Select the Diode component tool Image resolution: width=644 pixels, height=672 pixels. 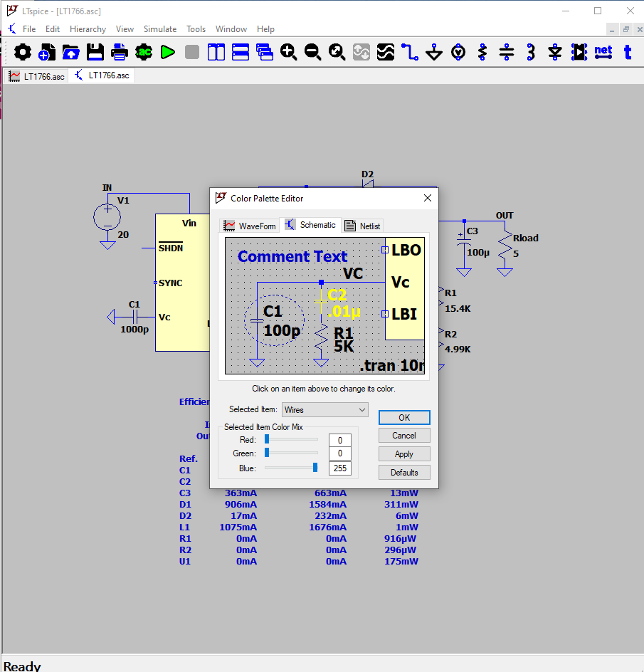[555, 52]
